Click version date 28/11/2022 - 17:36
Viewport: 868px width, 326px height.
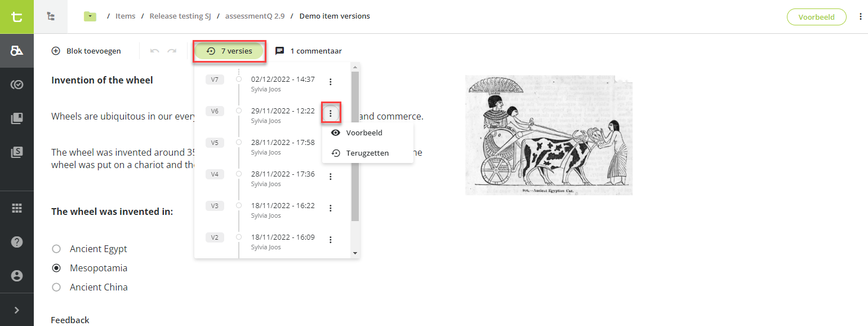[x=283, y=174]
